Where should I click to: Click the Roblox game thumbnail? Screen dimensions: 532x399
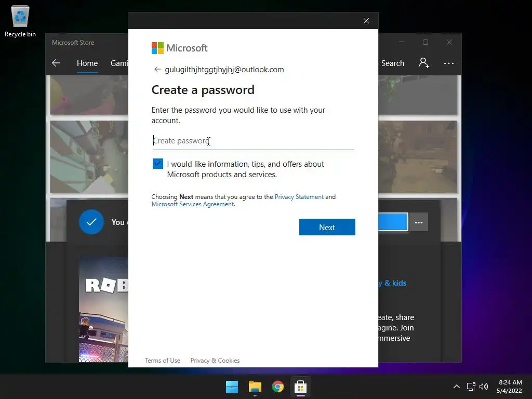[x=103, y=310]
